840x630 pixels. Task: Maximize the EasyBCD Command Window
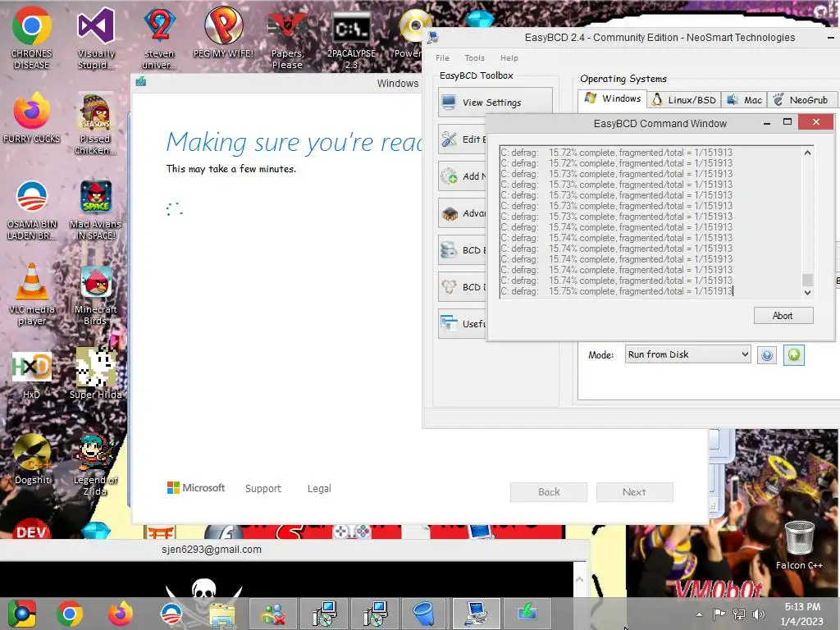(x=787, y=123)
